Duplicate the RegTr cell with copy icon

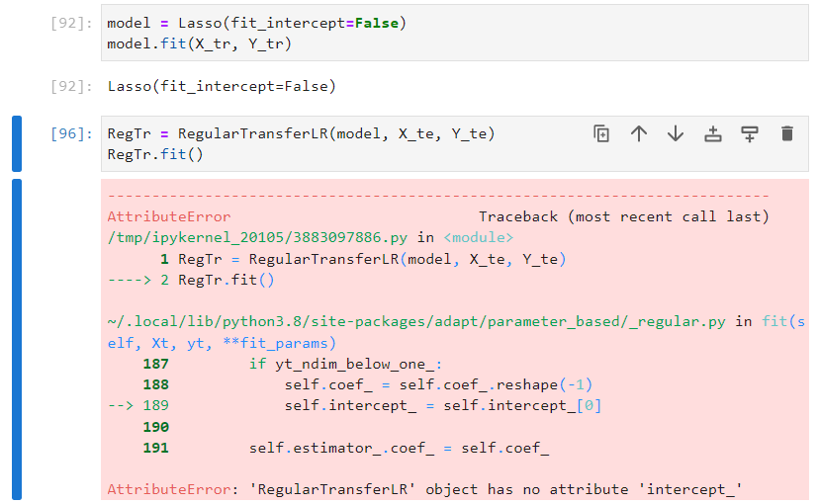(x=601, y=134)
